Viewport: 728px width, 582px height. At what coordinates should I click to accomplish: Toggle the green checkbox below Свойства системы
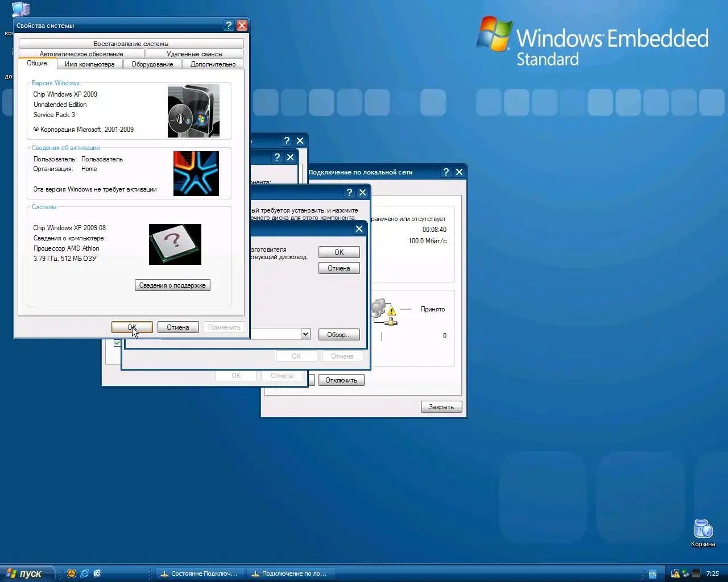[x=117, y=343]
